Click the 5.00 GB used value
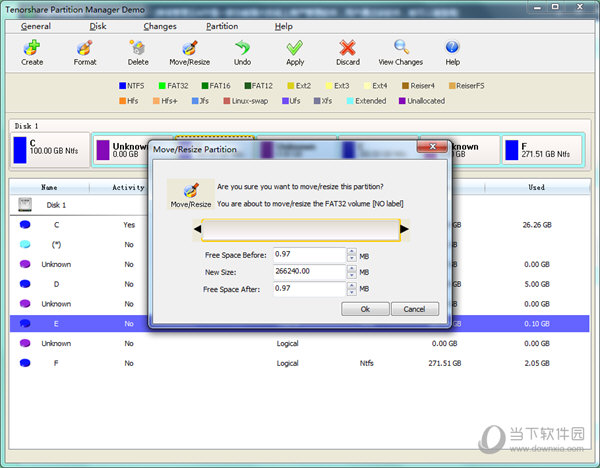Image resolution: width=600 pixels, height=468 pixels. tap(537, 284)
